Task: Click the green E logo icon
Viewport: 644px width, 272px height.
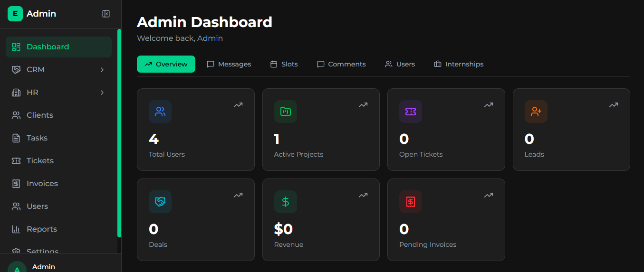Action: point(15,14)
